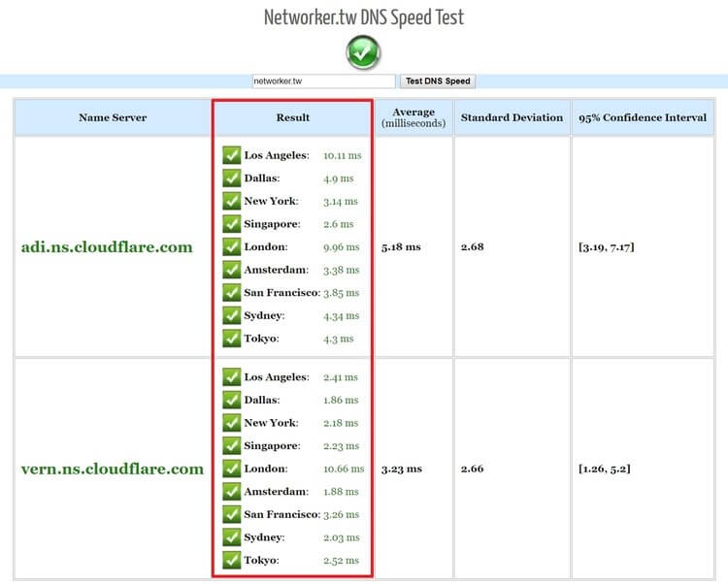
Task: Select the 1.86 ms Dallas value
Action: (341, 400)
